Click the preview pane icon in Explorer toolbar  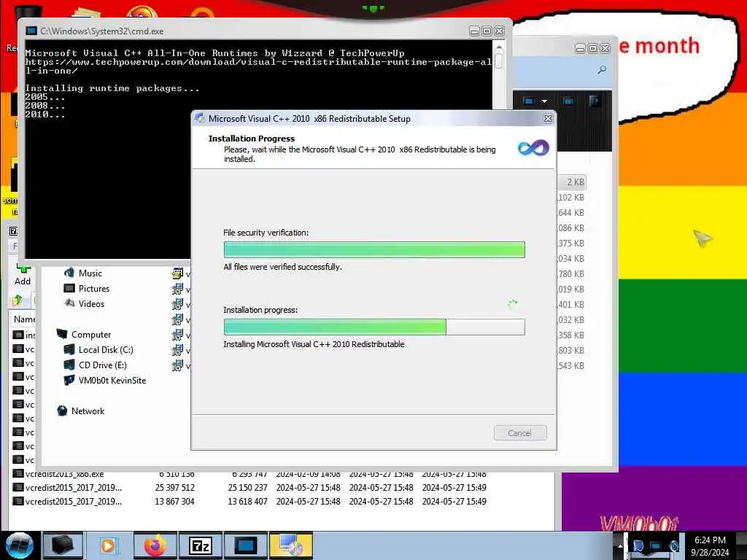tap(568, 101)
